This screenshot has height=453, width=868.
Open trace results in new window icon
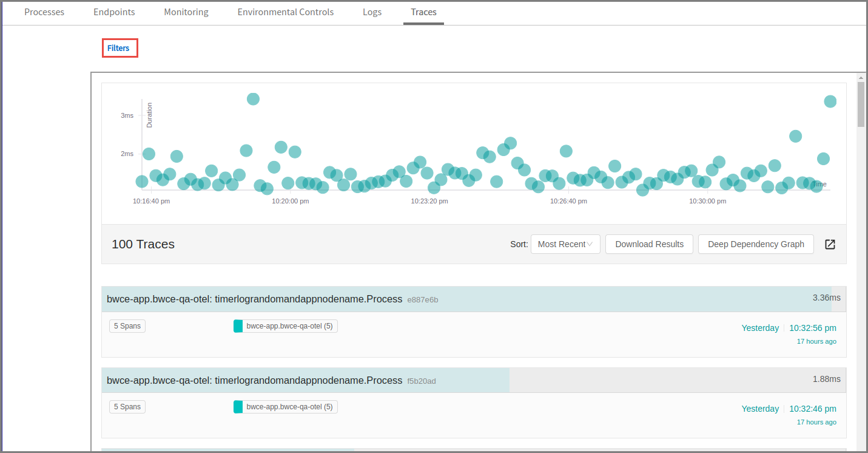pos(830,244)
